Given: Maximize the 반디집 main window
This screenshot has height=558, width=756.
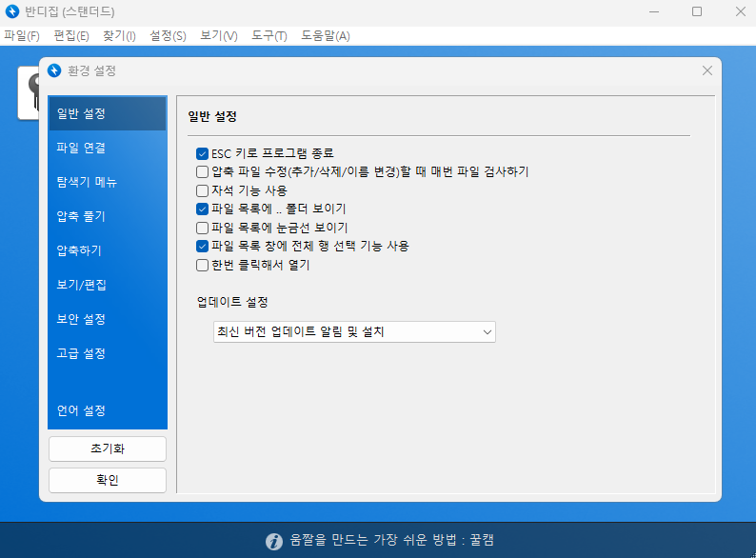Looking at the screenshot, I should [x=697, y=11].
